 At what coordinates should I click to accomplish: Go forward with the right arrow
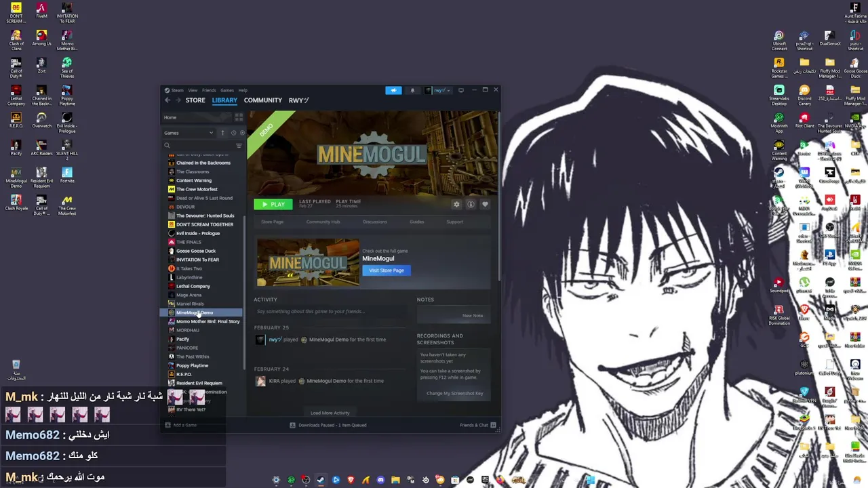pos(179,100)
